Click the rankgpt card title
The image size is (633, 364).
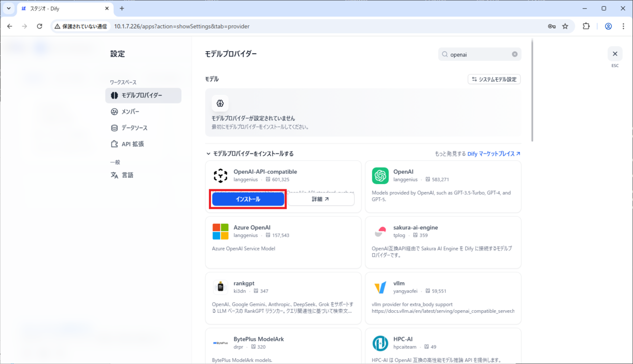click(x=244, y=283)
